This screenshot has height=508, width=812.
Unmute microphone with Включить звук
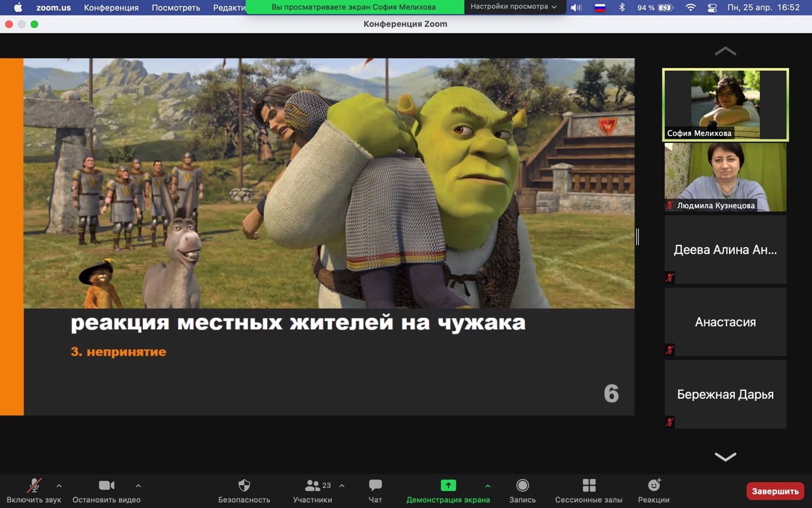tap(34, 491)
